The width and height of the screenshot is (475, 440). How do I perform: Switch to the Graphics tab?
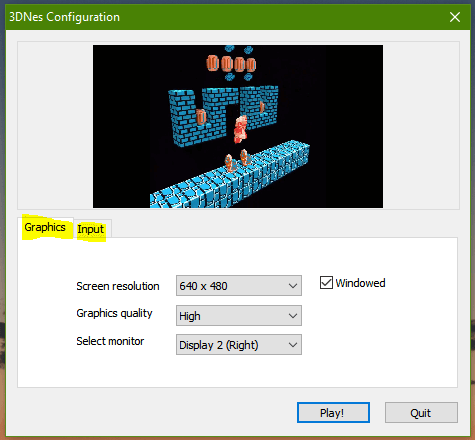tap(45, 227)
